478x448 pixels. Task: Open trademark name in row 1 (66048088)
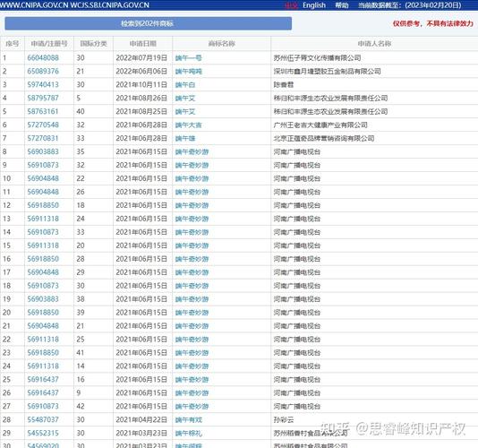tap(188, 57)
